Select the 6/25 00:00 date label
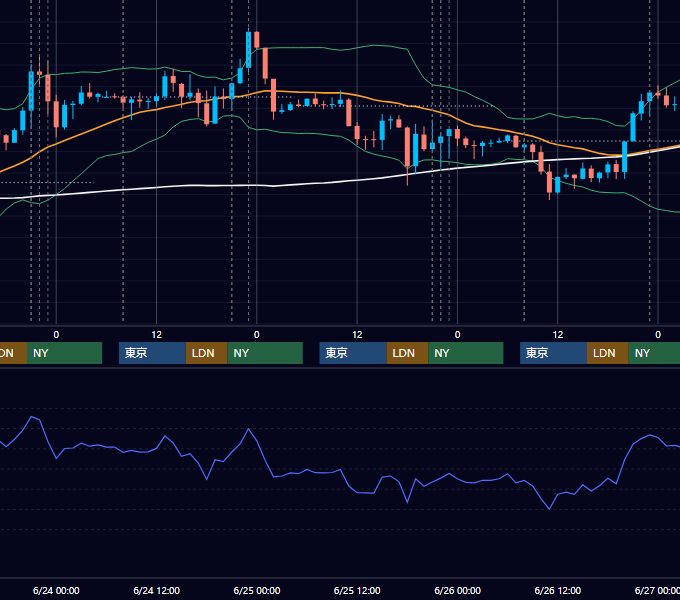 257,590
